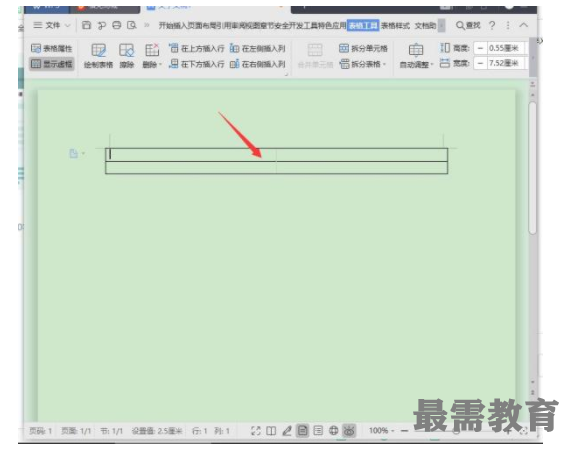Click the 自动调整 auto-fit icon

416,50
